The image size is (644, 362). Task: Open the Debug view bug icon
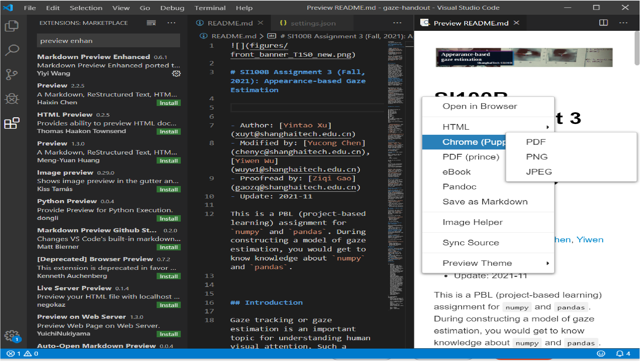pos(12,99)
